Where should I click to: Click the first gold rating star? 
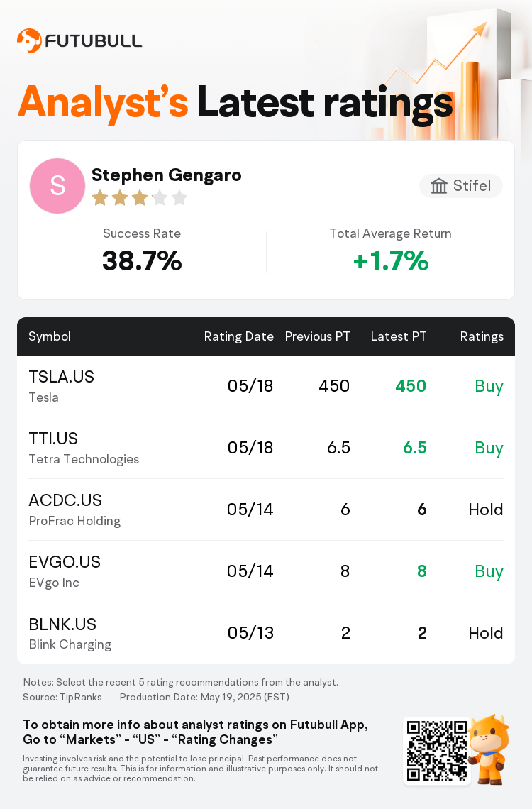(100, 197)
